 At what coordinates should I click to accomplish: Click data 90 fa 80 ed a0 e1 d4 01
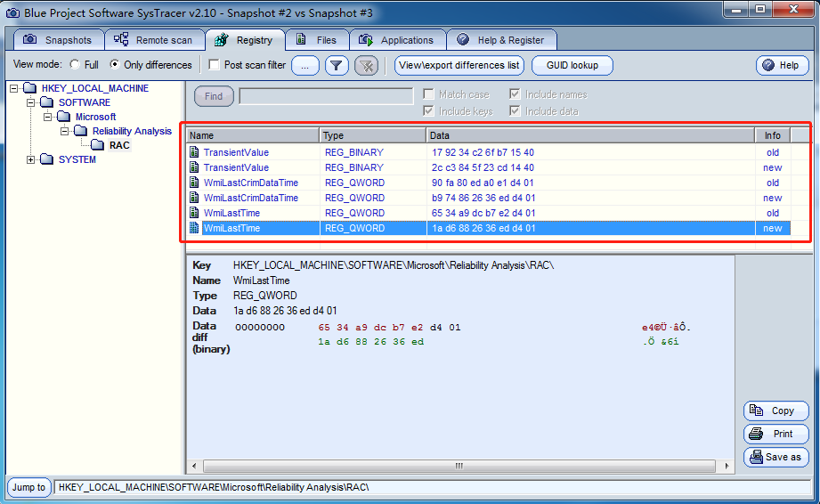(x=483, y=183)
